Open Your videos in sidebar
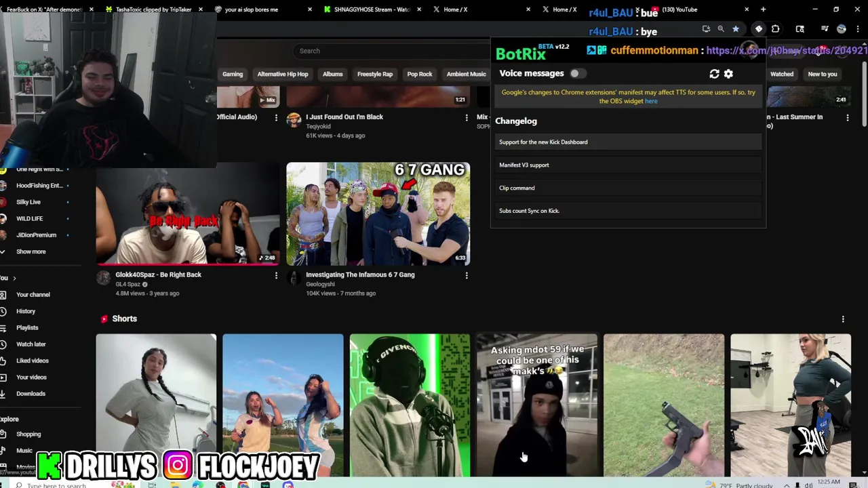The height and width of the screenshot is (488, 868). 31,378
